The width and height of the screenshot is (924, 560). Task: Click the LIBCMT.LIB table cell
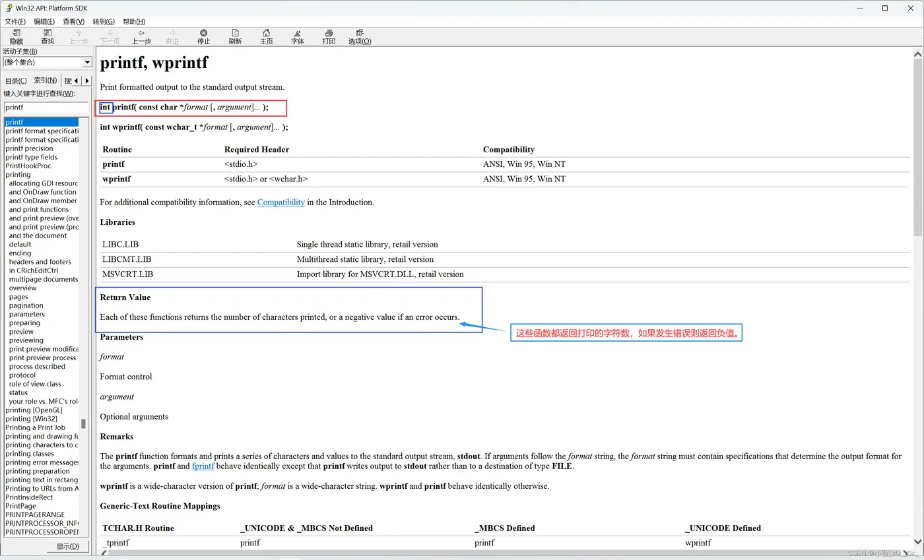click(x=127, y=259)
